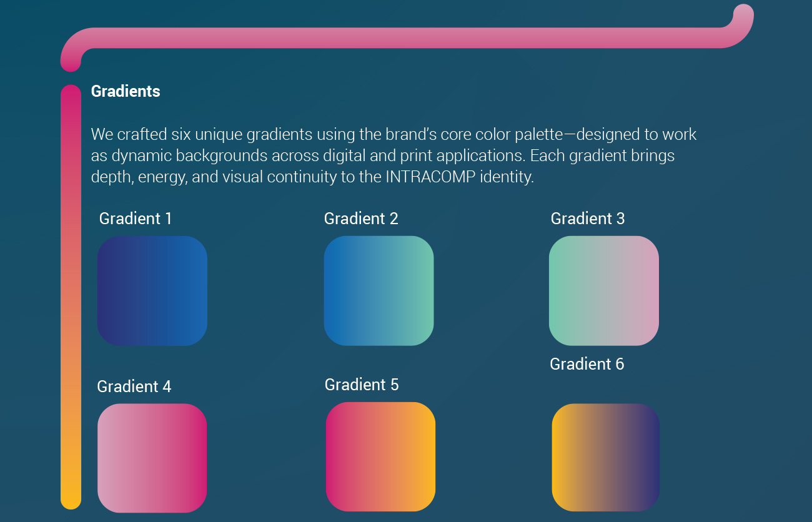Image resolution: width=812 pixels, height=522 pixels.
Task: Click the Gradient 2 label
Action: [x=361, y=219]
